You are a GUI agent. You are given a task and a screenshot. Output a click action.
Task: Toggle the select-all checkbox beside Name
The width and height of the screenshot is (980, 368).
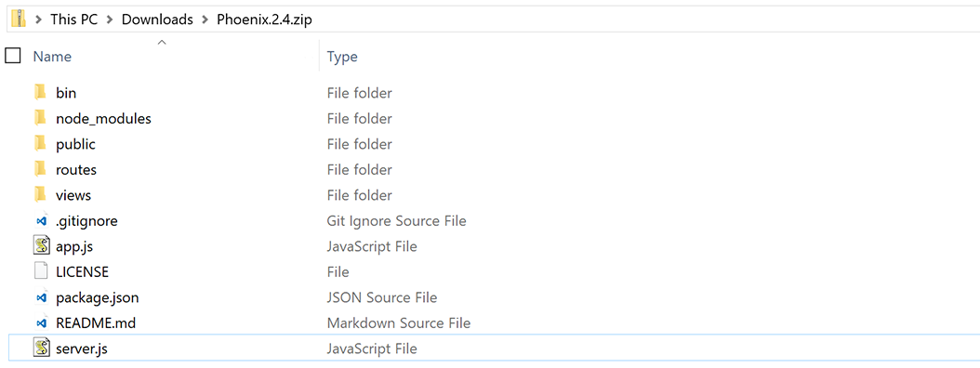(x=12, y=56)
